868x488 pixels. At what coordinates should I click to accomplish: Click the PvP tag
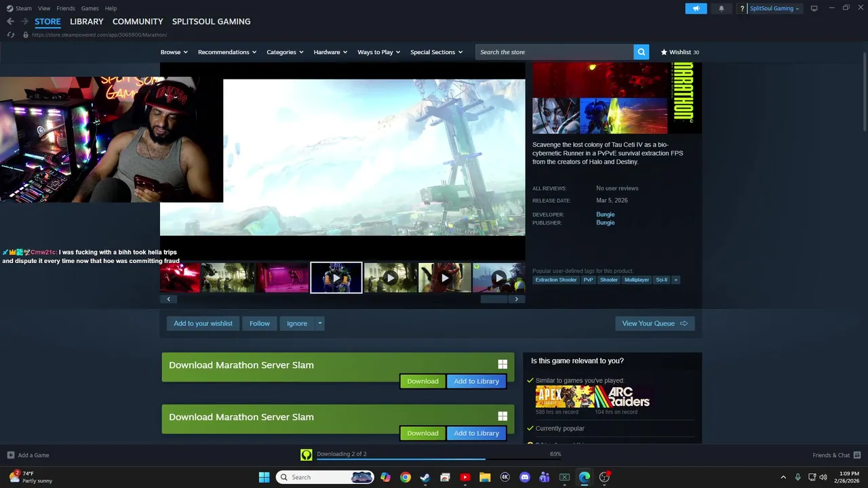588,280
